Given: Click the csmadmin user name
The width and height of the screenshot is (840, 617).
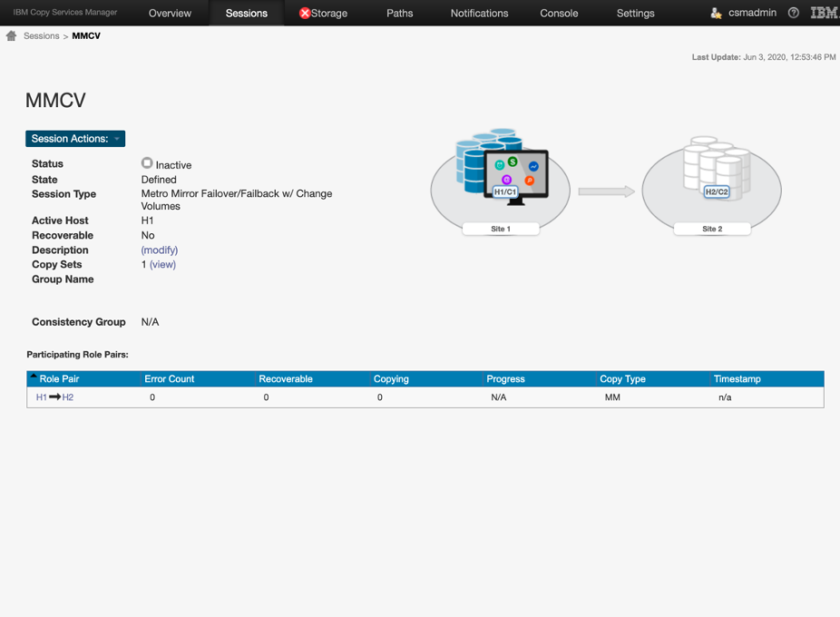Looking at the screenshot, I should click(752, 13).
